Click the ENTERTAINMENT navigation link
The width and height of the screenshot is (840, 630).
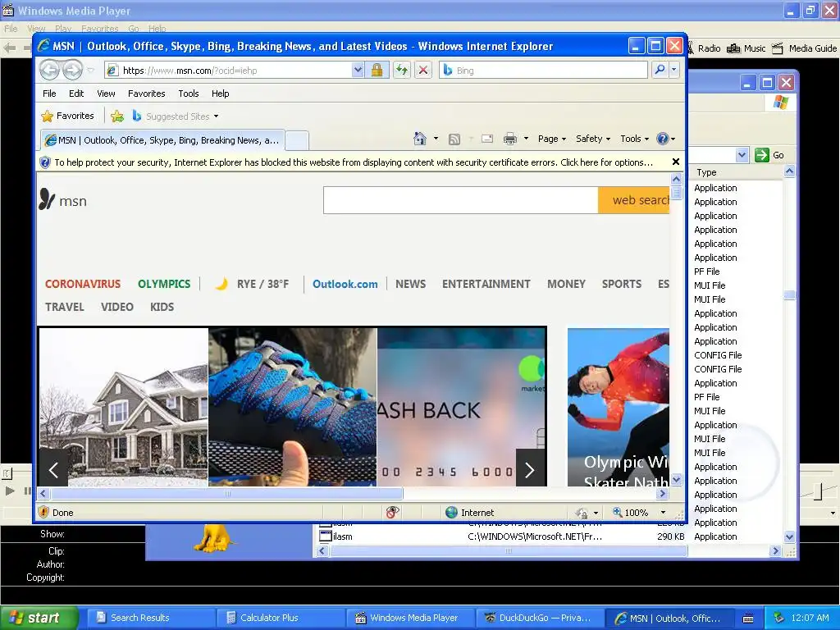click(486, 284)
